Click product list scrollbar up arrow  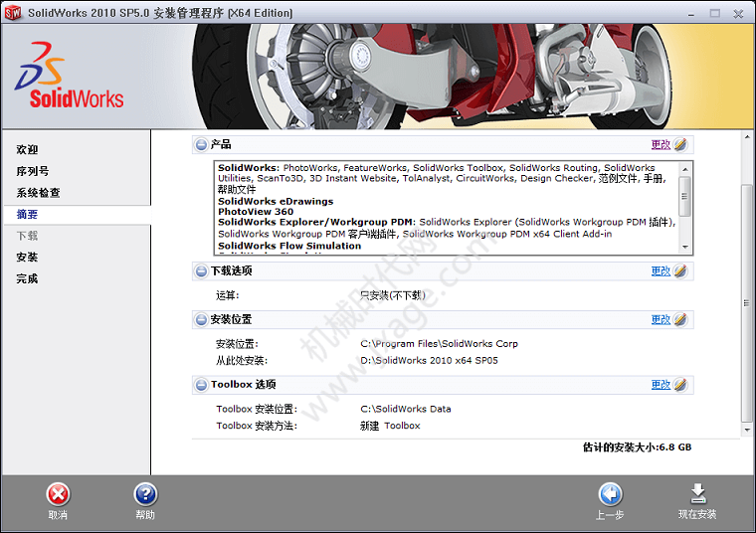pos(685,169)
